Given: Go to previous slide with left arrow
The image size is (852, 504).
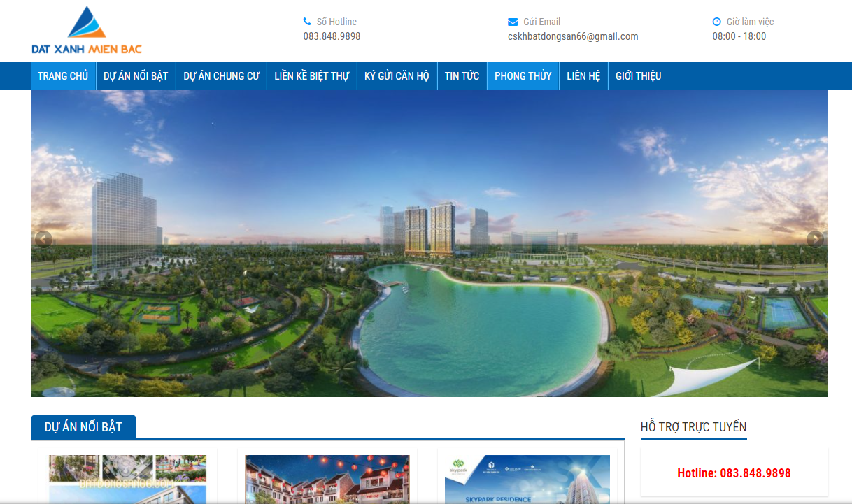Looking at the screenshot, I should (43, 239).
